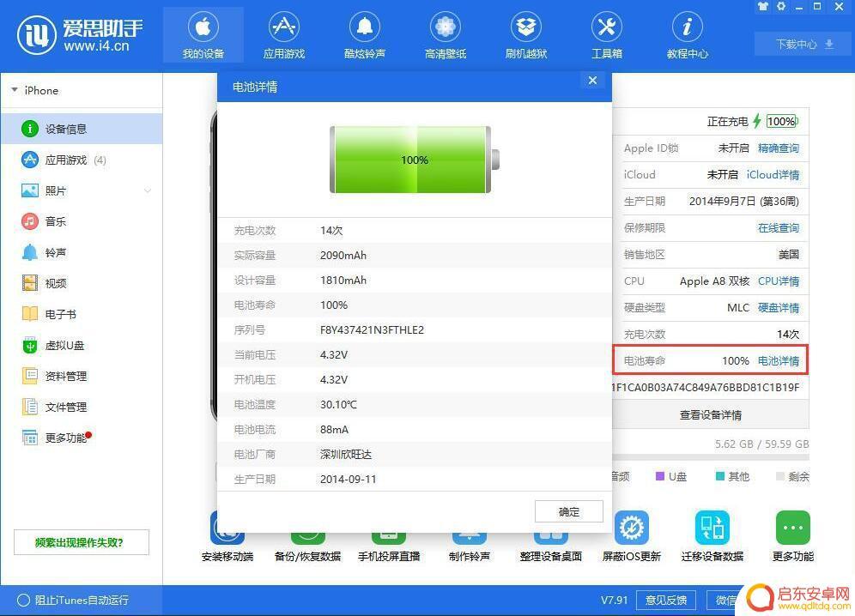Click the 电池详情 link
This screenshot has height=616, width=855.
pyautogui.click(x=778, y=361)
